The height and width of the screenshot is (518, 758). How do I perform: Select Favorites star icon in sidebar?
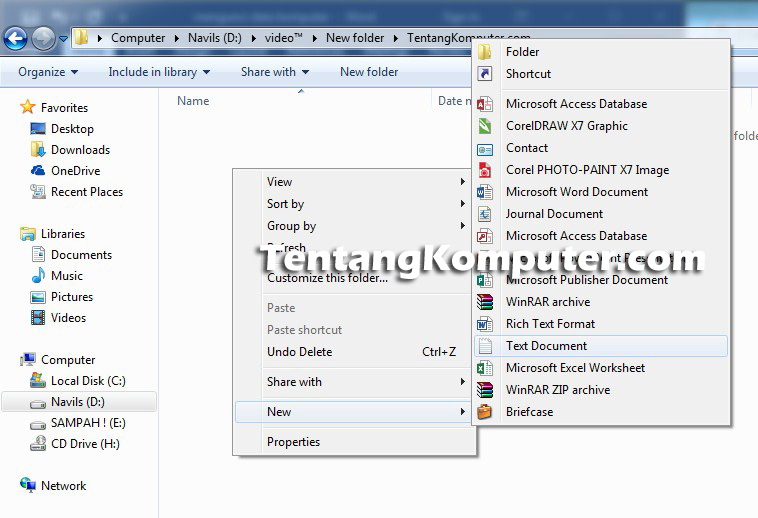(28, 107)
